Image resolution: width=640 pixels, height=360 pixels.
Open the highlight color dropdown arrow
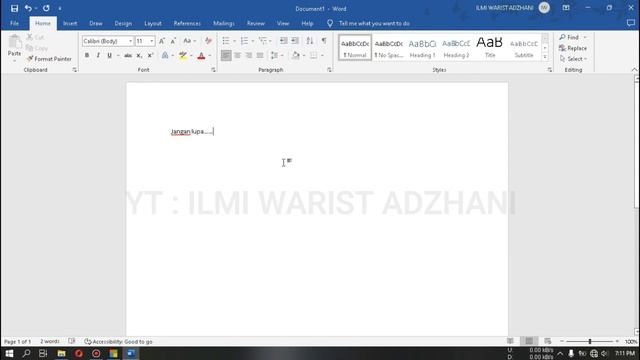click(x=191, y=56)
